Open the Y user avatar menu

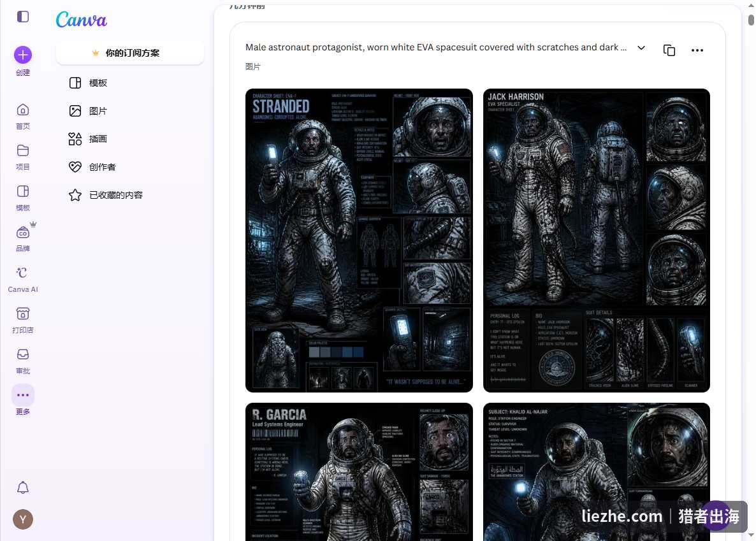tap(23, 519)
